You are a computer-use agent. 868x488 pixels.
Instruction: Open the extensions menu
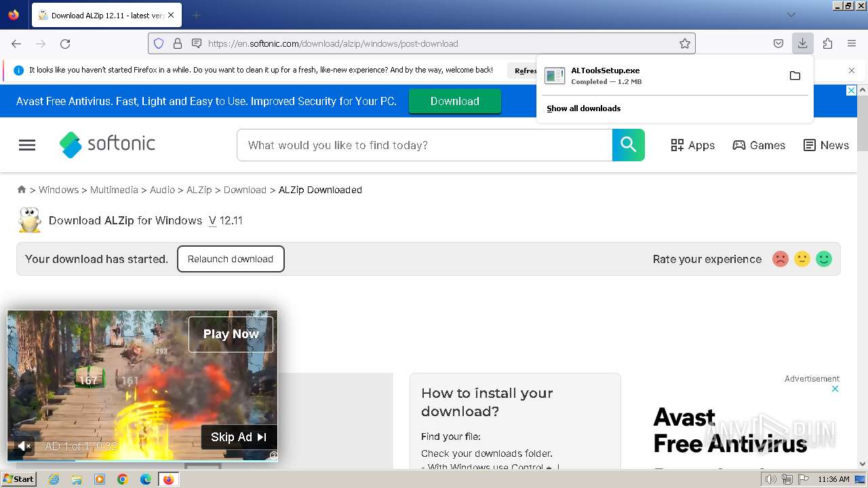coord(827,43)
